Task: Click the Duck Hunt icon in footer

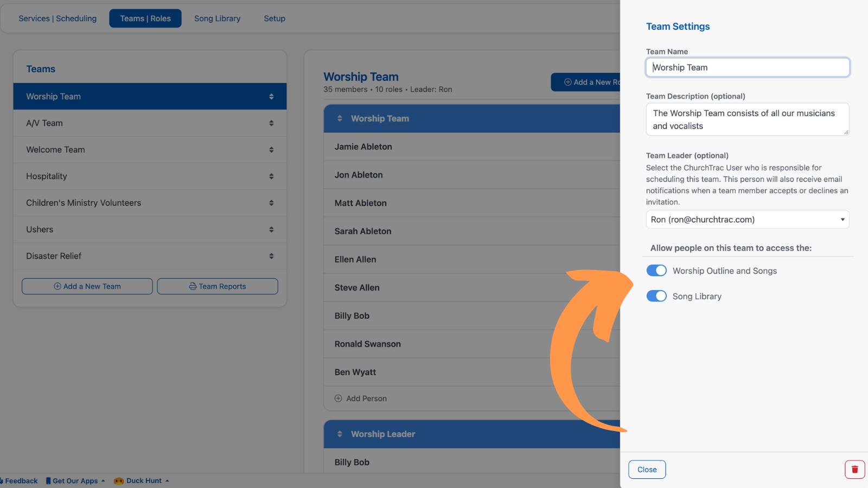Action: [119, 481]
